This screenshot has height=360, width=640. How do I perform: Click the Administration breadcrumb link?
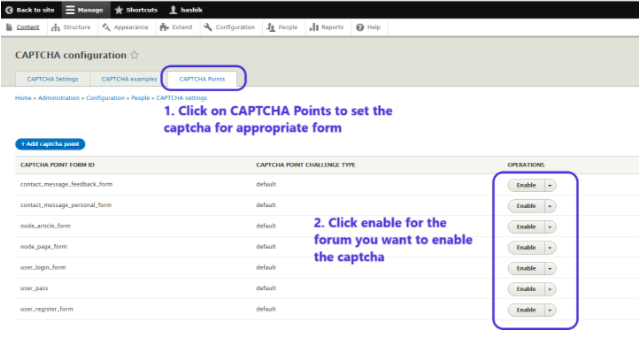tap(59, 98)
